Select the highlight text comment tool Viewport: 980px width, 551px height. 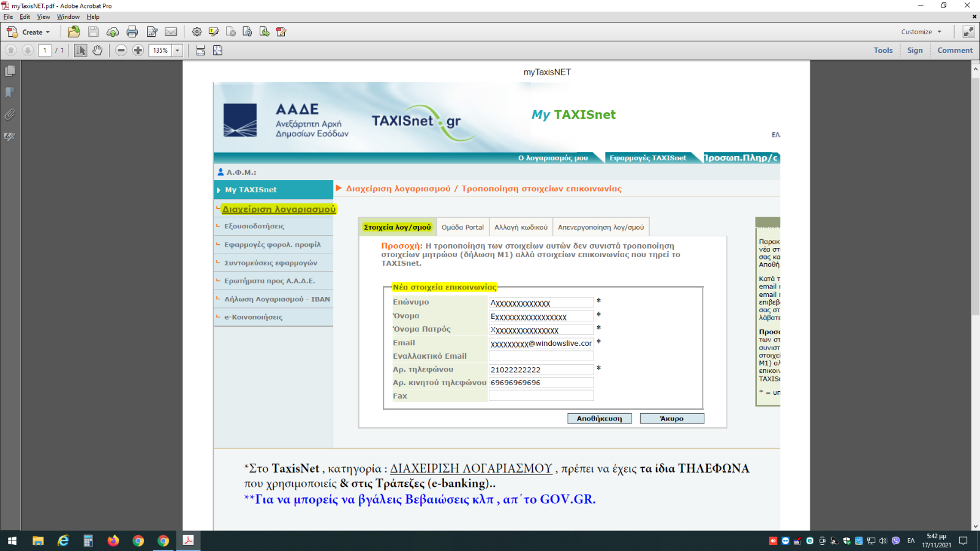(x=214, y=32)
